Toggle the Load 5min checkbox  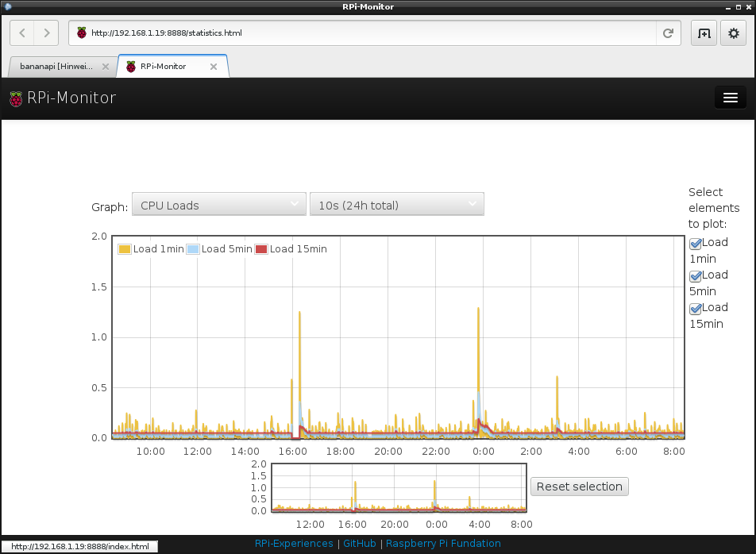pos(696,276)
